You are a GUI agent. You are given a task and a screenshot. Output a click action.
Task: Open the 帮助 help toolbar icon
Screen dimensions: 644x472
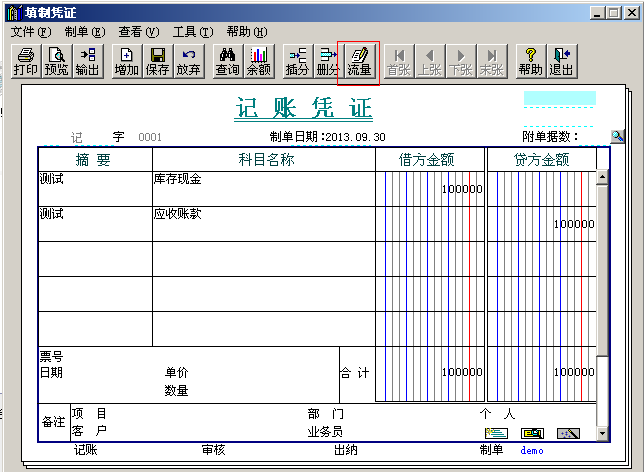click(531, 61)
